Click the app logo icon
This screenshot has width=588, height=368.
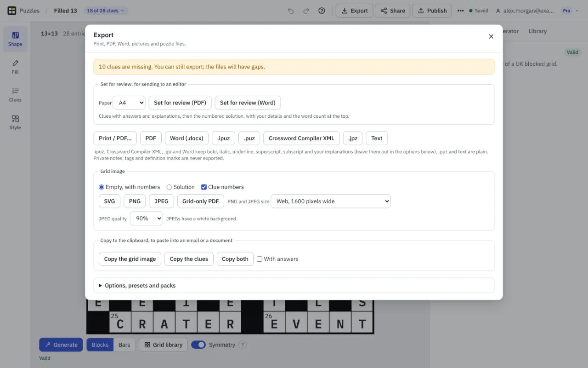coord(12,11)
